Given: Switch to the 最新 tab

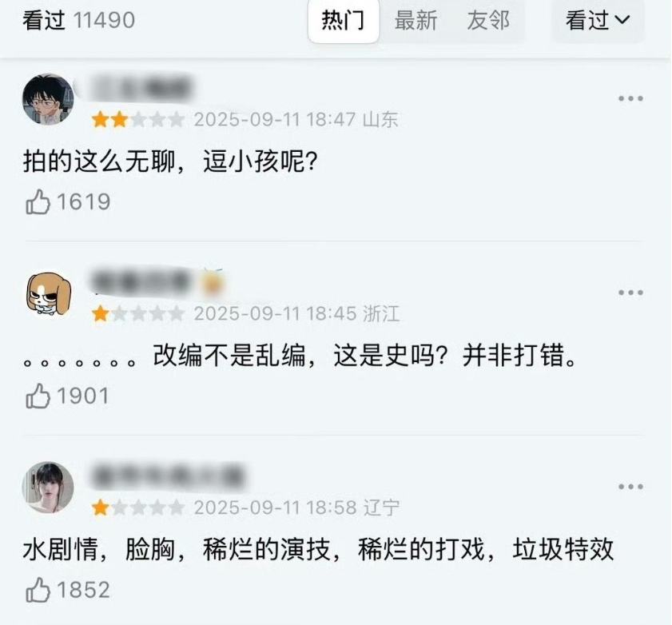Looking at the screenshot, I should click(x=416, y=21).
